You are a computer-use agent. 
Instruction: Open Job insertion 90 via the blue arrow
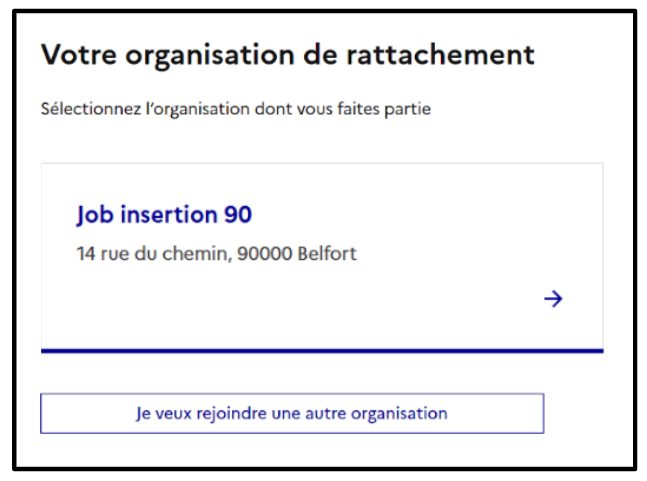553,298
